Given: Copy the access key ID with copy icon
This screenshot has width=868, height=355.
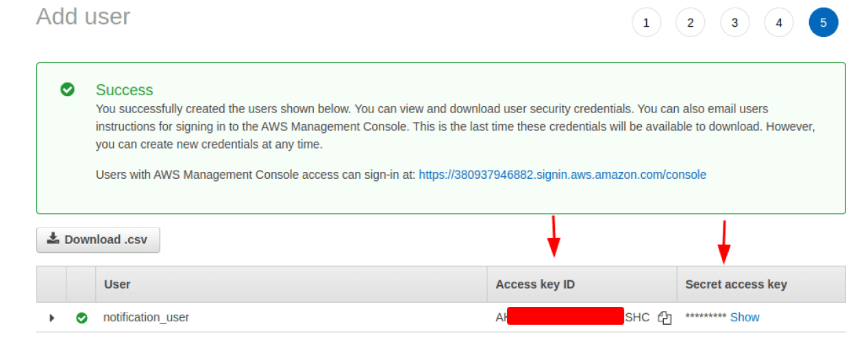Looking at the screenshot, I should click(x=665, y=318).
